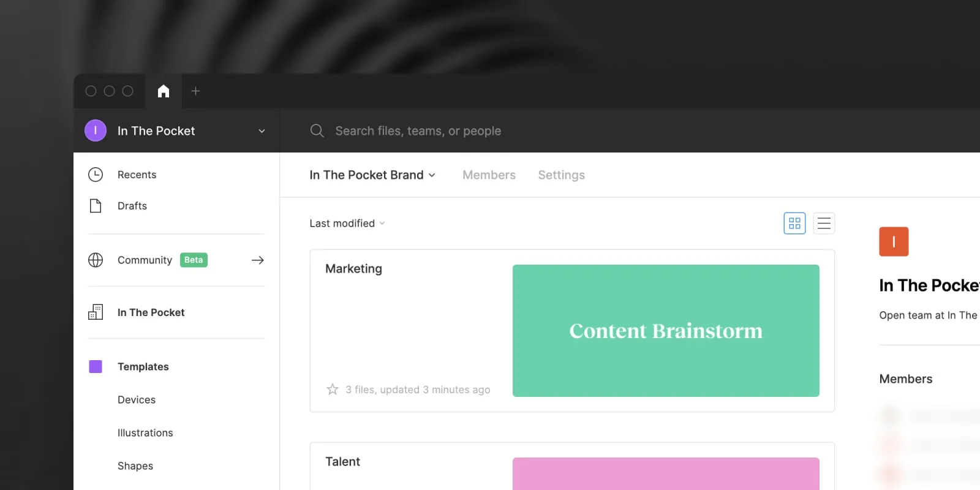This screenshot has height=490, width=980.
Task: Click the purple Templates team swatch
Action: click(96, 366)
